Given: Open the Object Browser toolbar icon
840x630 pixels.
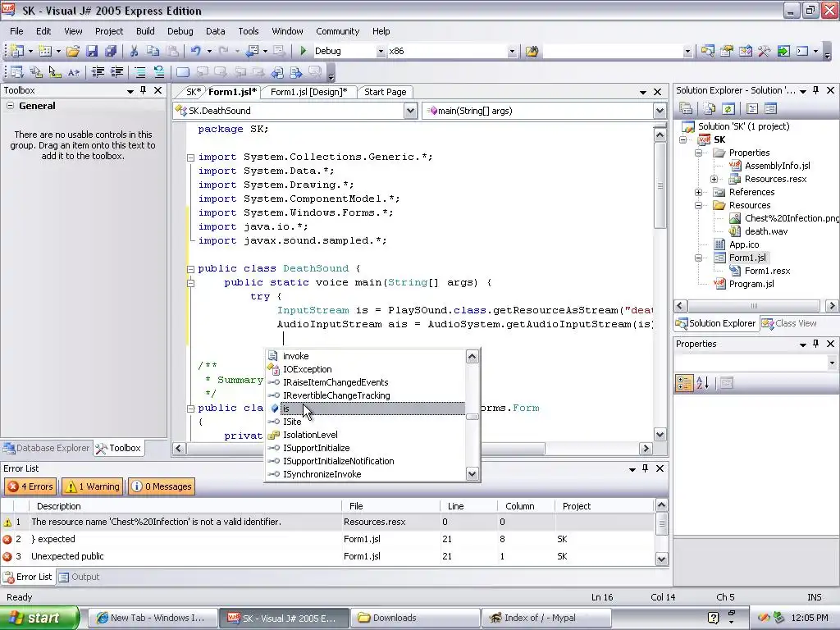Looking at the screenshot, I should [x=745, y=52].
